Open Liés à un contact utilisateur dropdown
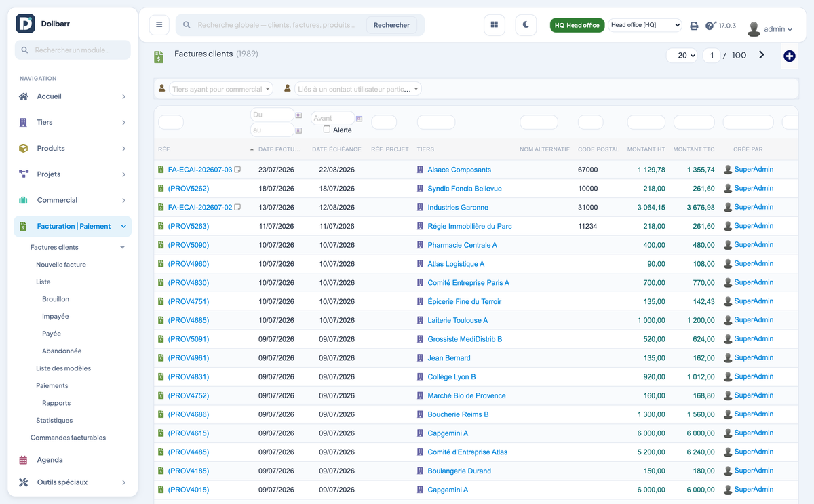 tap(358, 89)
